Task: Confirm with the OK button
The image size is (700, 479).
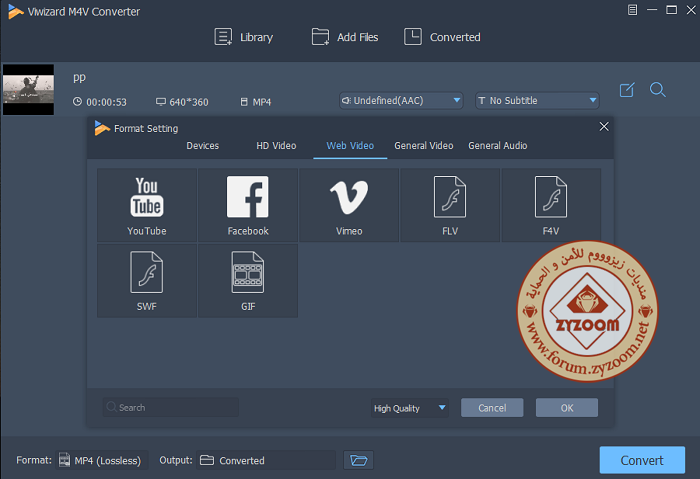Action: pyautogui.click(x=567, y=408)
